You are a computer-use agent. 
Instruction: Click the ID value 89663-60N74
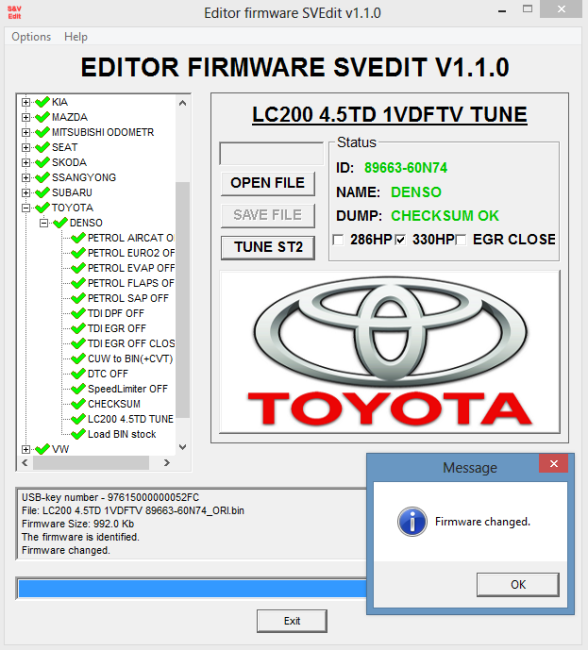click(x=406, y=168)
